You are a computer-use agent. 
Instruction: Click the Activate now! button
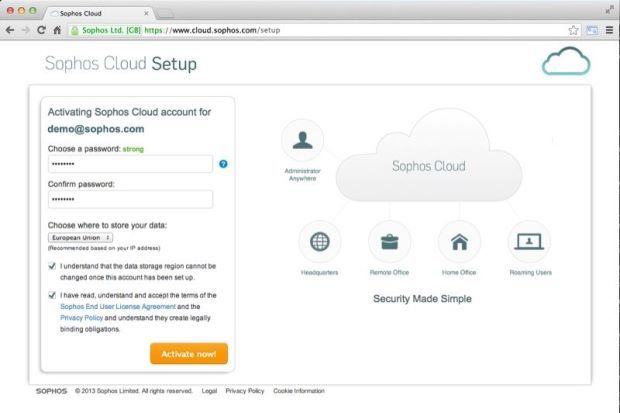click(x=189, y=354)
